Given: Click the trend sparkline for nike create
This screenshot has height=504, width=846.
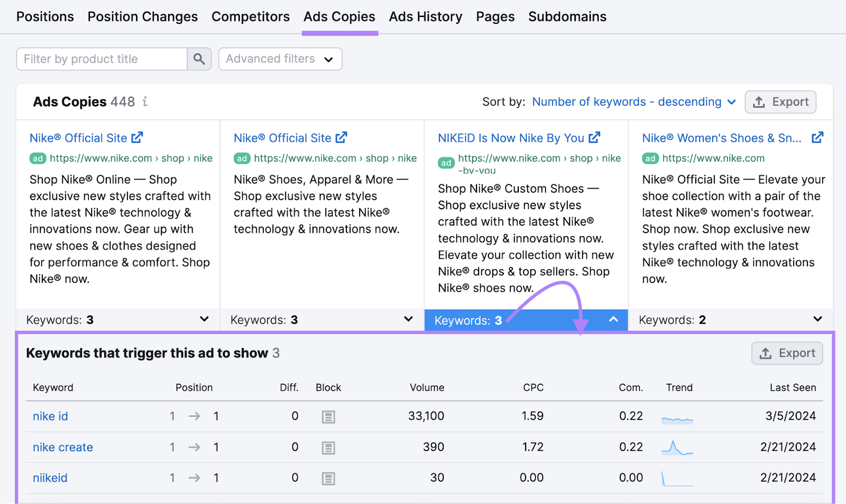Looking at the screenshot, I should click(677, 447).
